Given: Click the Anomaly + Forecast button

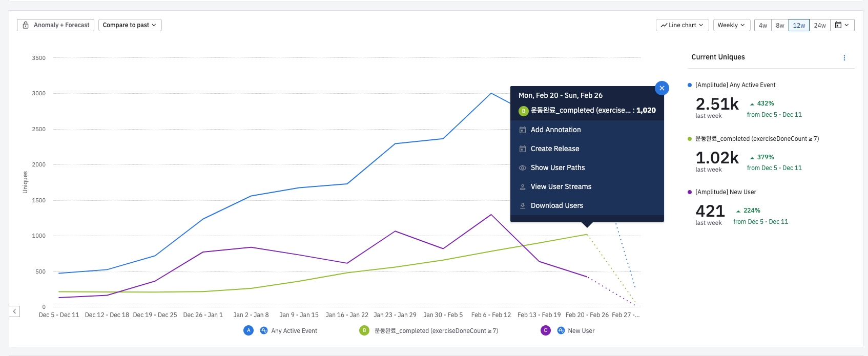Looking at the screenshot, I should click(x=56, y=25).
